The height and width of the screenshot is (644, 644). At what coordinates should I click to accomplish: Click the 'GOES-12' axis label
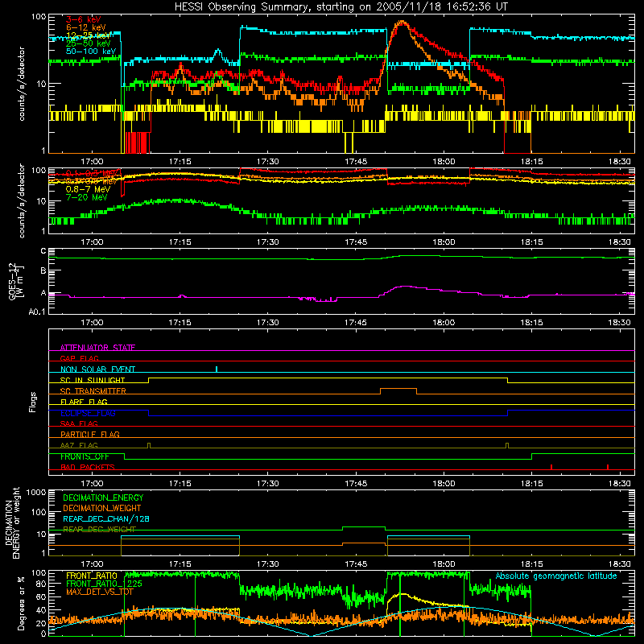[x=12, y=281]
